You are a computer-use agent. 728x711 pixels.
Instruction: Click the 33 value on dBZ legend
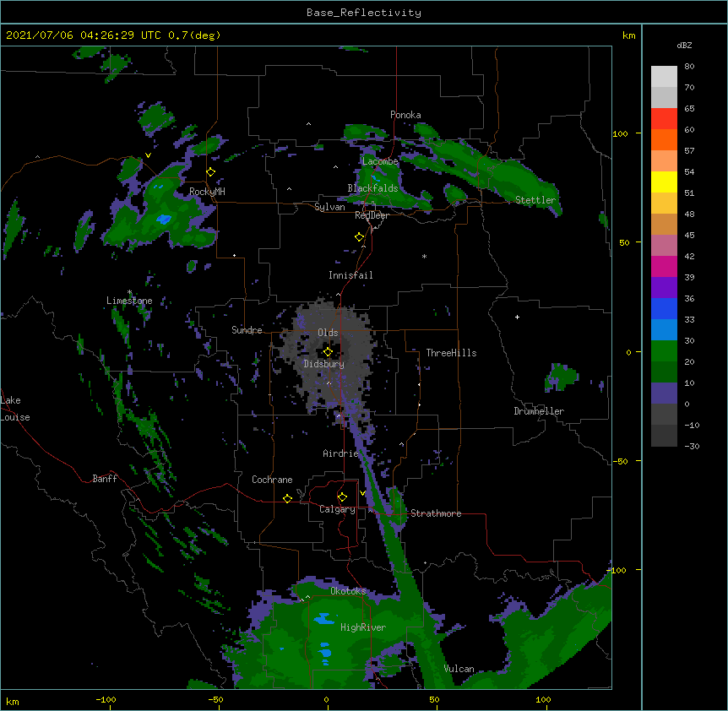click(689, 320)
